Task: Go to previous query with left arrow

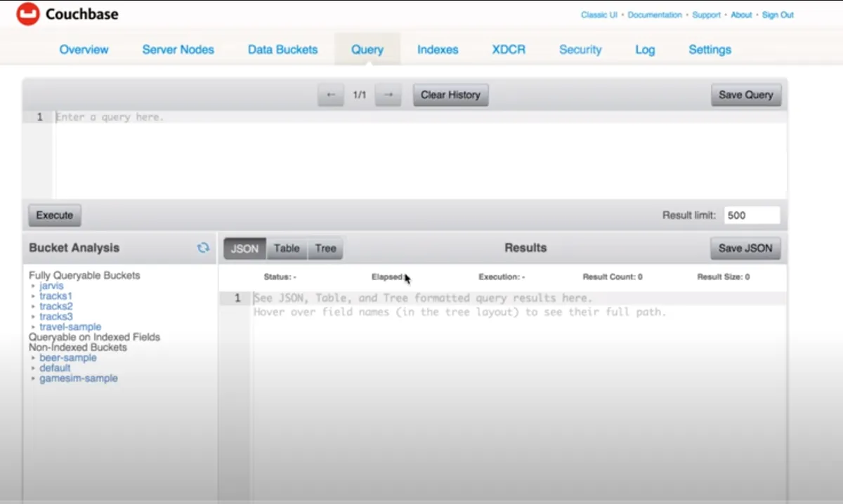Action: (x=331, y=95)
